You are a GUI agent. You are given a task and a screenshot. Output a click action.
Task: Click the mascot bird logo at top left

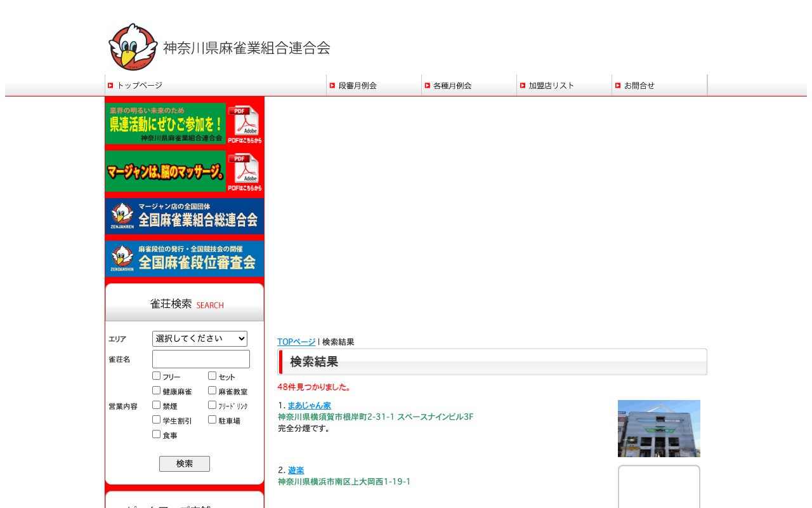(133, 46)
